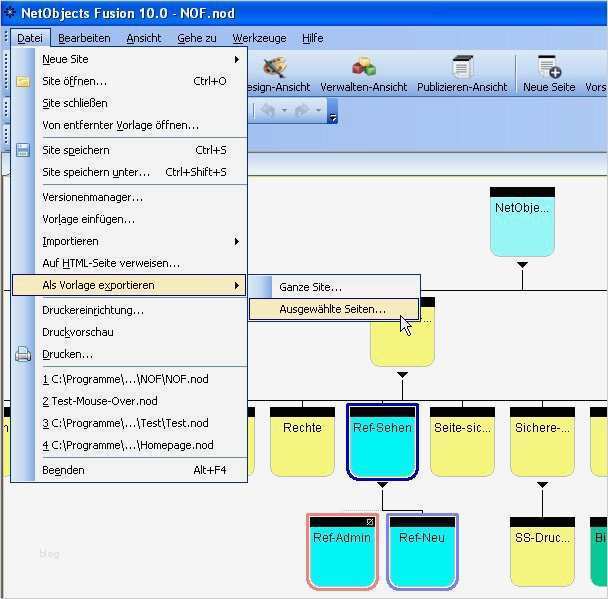Open recent file 4 Homepage.nod
608x599 pixels.
(x=129, y=445)
